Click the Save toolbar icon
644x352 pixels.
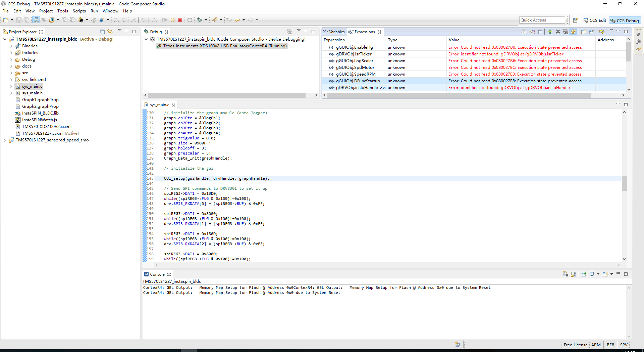coord(19,20)
